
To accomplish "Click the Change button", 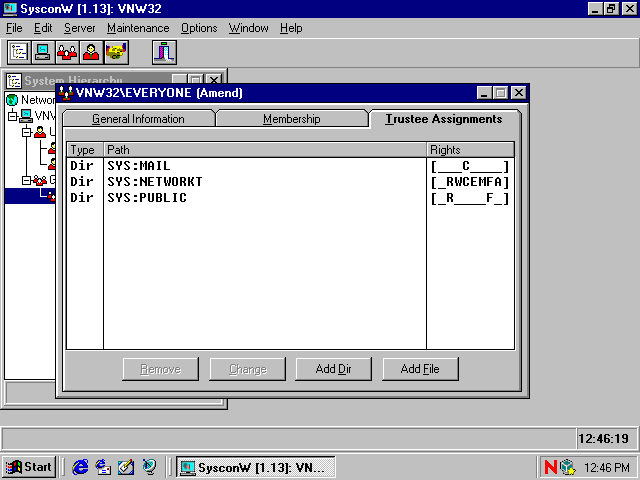I will (x=247, y=369).
